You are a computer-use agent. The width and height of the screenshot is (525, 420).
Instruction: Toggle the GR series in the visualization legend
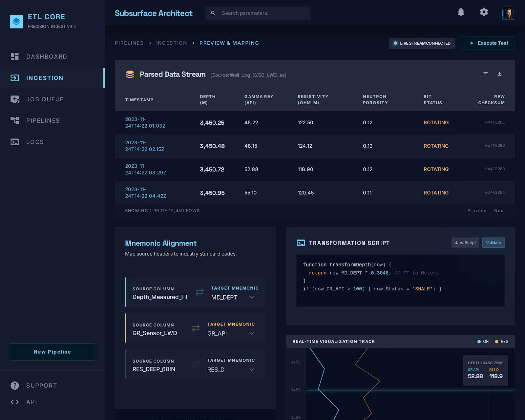[x=483, y=341]
